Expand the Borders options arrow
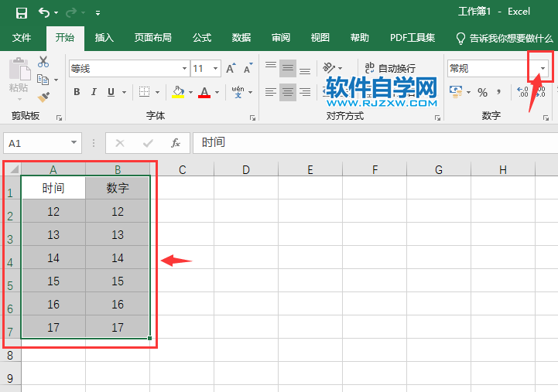 pos(157,93)
